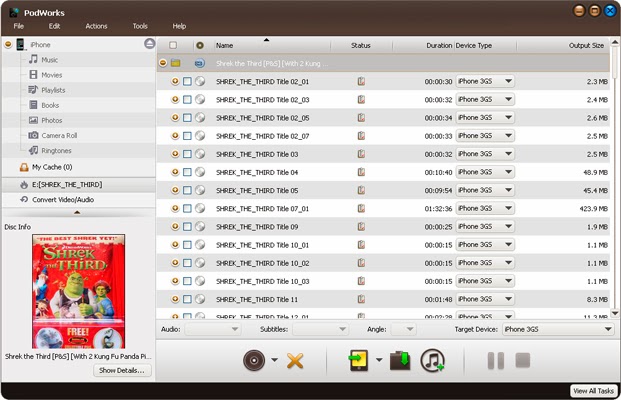Check the box for Title 02_03
This screenshot has height=400, width=621.
pos(187,99)
